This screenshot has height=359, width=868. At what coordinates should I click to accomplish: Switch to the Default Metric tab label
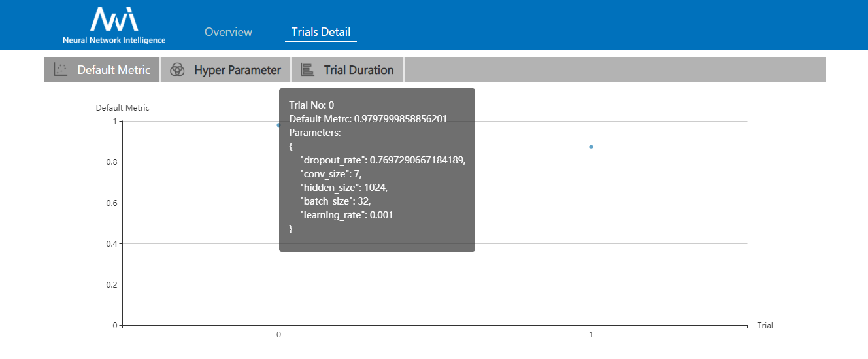(114, 70)
